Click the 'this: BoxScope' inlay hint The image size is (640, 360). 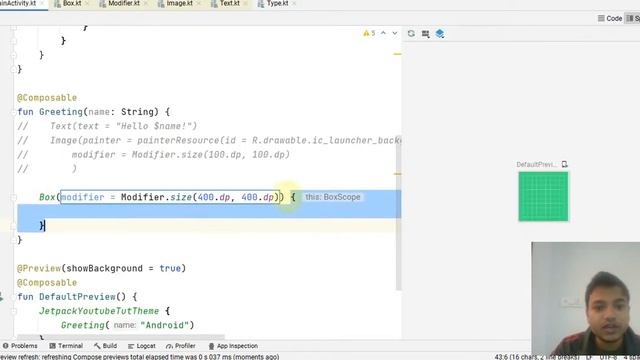click(x=333, y=197)
